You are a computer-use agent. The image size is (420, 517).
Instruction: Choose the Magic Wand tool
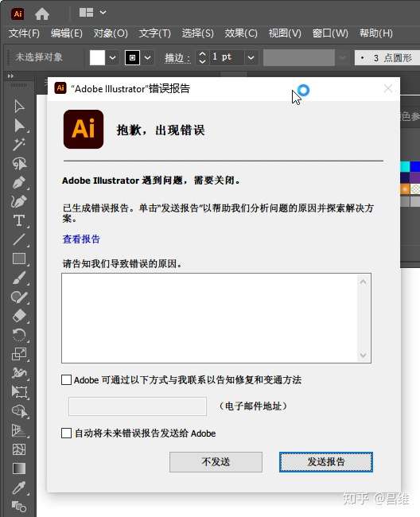click(x=19, y=145)
